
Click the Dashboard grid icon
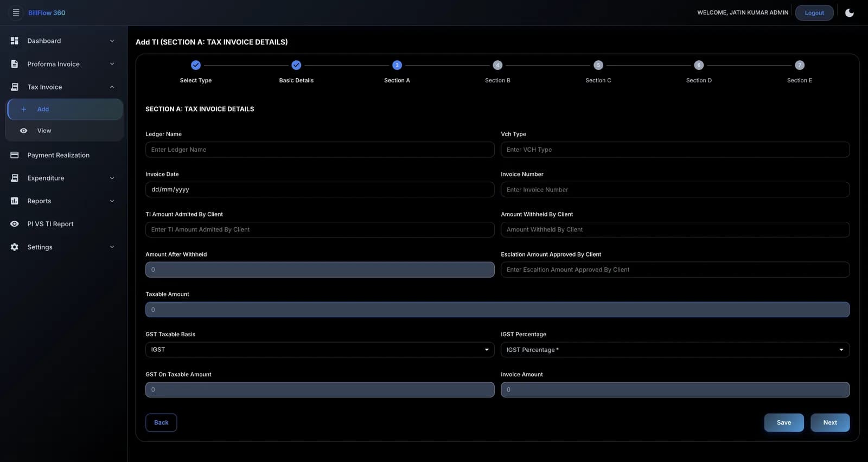point(15,41)
